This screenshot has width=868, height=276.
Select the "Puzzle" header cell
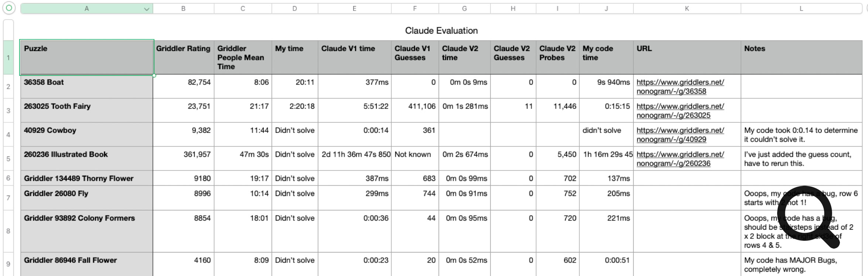pyautogui.click(x=86, y=57)
